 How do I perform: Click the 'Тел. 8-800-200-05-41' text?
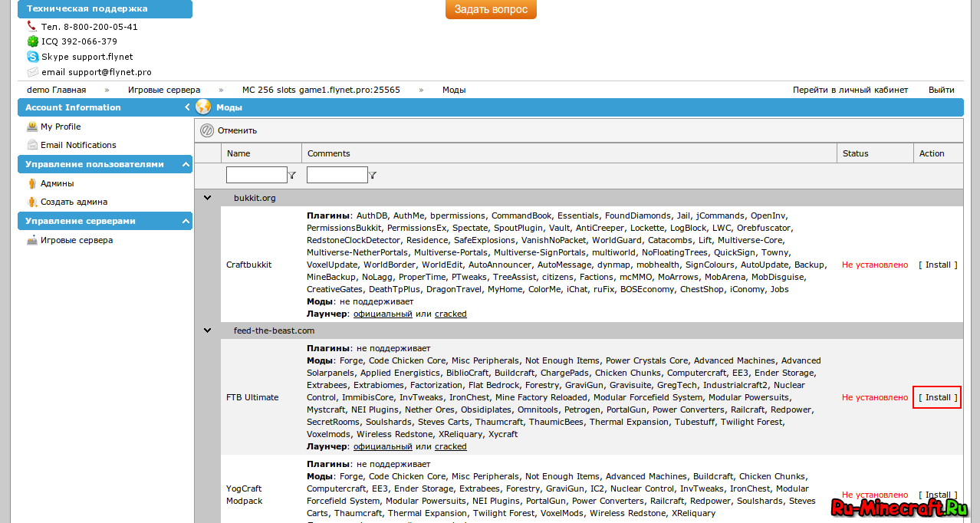point(90,26)
